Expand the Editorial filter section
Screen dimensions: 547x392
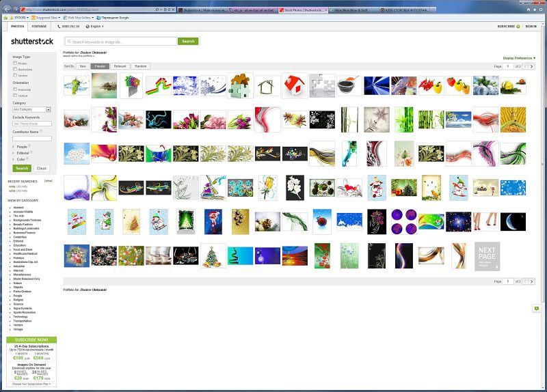(x=23, y=153)
